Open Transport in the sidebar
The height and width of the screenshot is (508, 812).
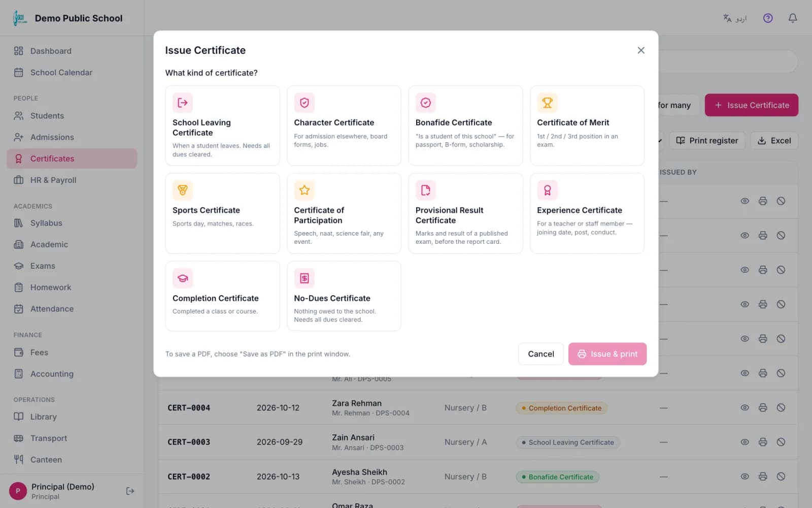tap(72, 438)
